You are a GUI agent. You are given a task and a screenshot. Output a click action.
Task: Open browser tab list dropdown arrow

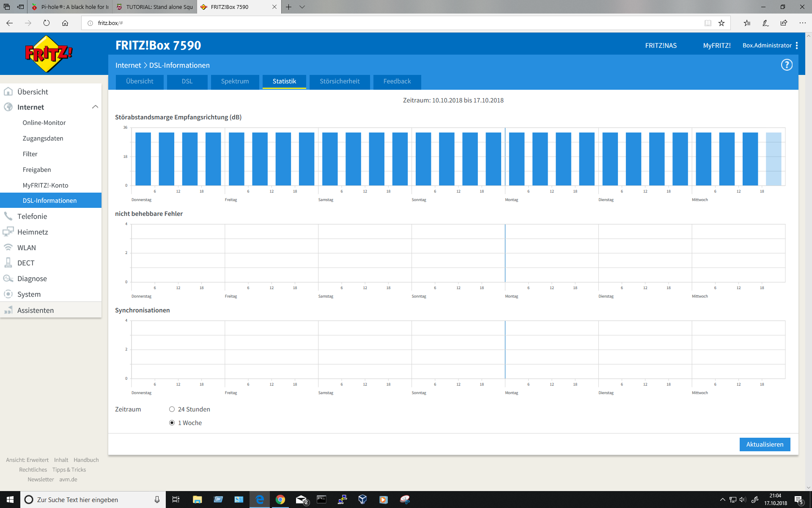(302, 7)
